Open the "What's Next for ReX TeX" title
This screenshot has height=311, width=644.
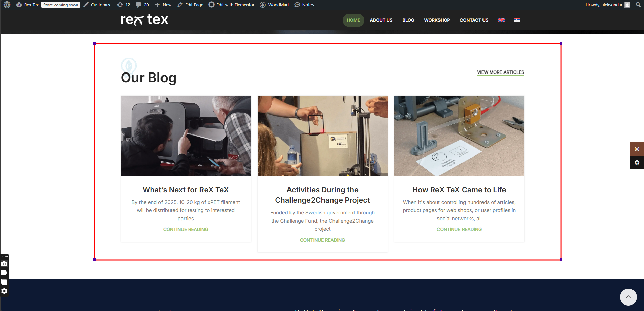[x=186, y=190]
